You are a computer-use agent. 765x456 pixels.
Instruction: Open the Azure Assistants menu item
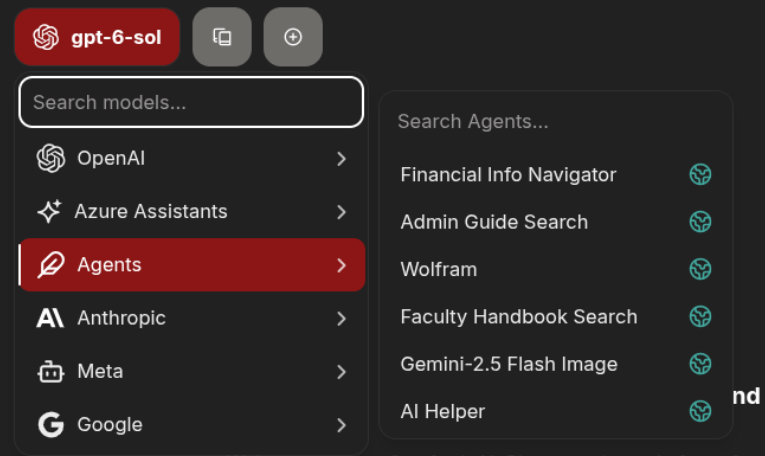tap(191, 212)
